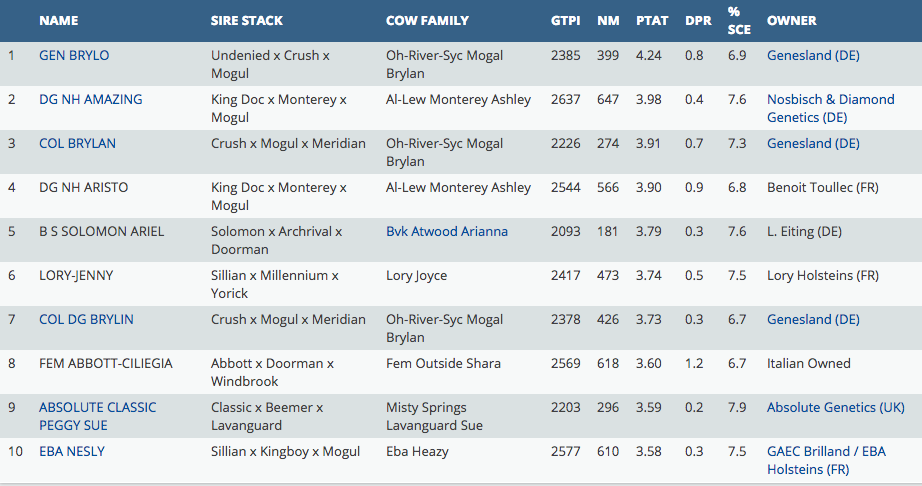Click the OWNER column header
922x486 pixels.
792,21
